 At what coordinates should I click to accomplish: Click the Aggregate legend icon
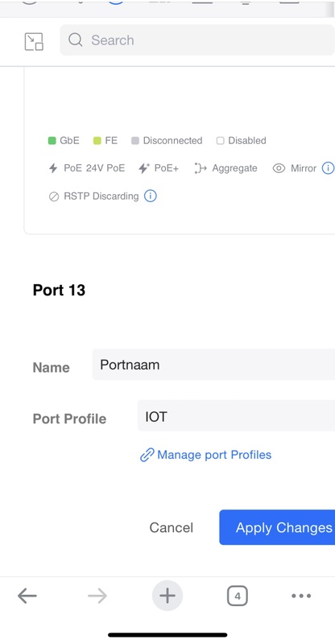[201, 168]
